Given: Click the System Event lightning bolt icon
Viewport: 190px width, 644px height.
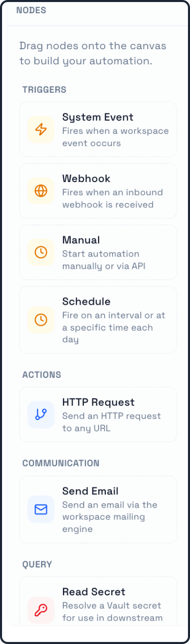Looking at the screenshot, I should tap(41, 129).
